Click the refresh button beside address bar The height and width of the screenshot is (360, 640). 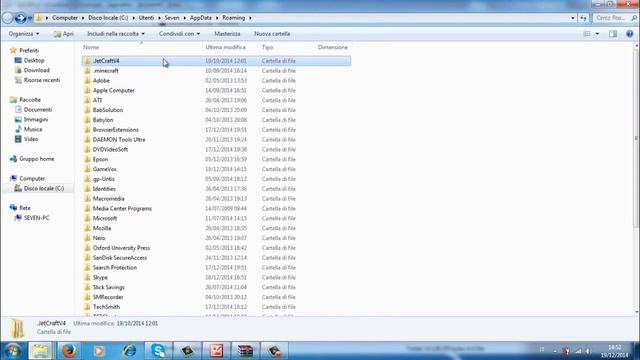click(x=584, y=18)
